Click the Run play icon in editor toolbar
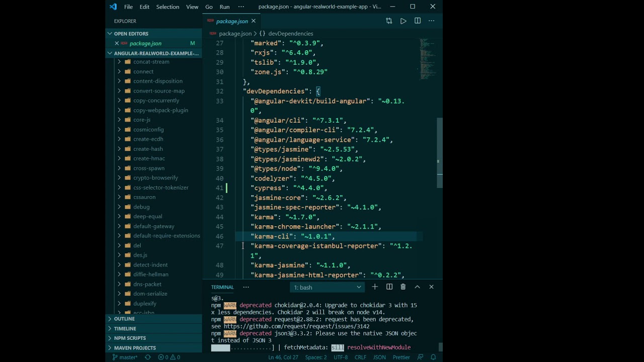 pyautogui.click(x=403, y=21)
